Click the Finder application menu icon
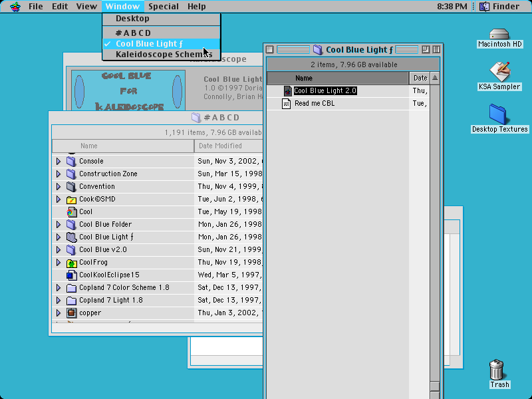 click(484, 7)
